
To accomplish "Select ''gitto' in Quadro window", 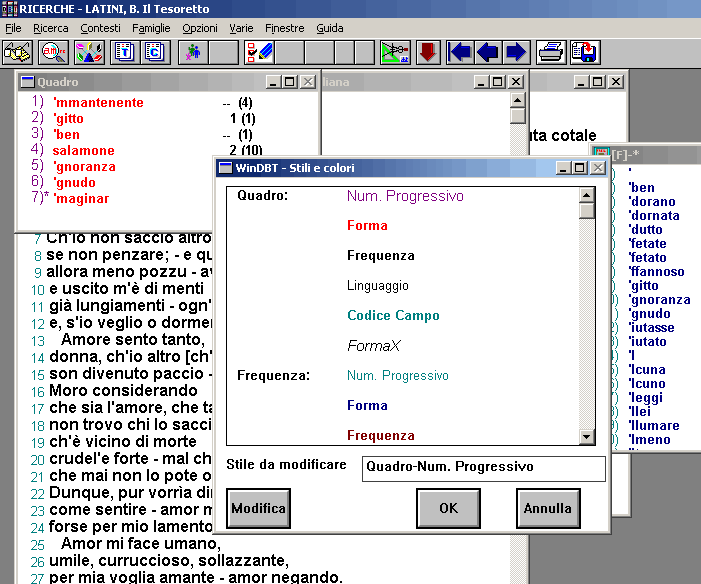I will 68,119.
